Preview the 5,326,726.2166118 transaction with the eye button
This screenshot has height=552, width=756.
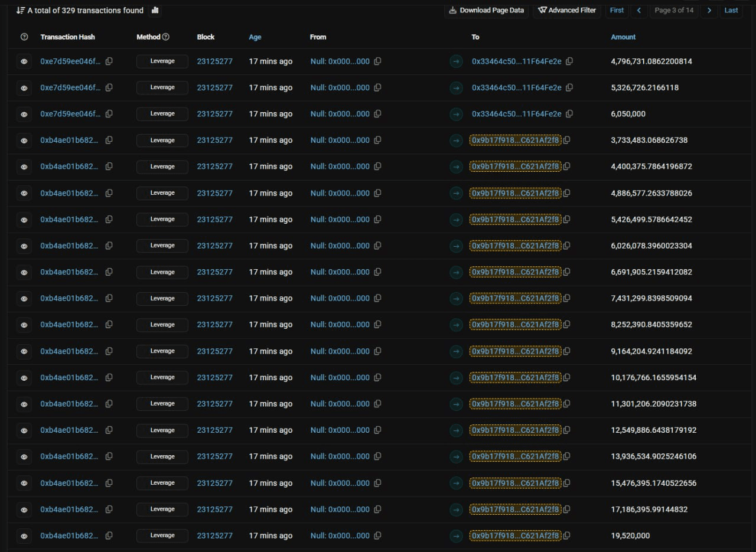(x=24, y=88)
